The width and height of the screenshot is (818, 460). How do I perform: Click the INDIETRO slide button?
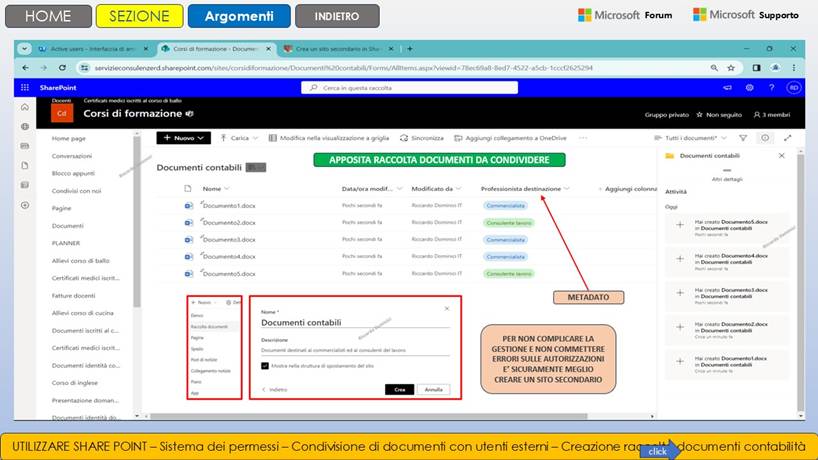[x=337, y=16]
